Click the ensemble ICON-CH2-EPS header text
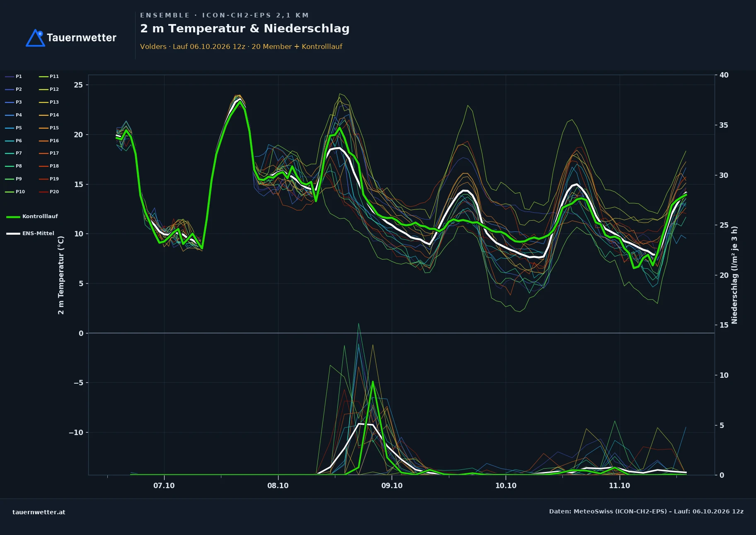Image resolution: width=756 pixels, height=535 pixels. tap(225, 15)
